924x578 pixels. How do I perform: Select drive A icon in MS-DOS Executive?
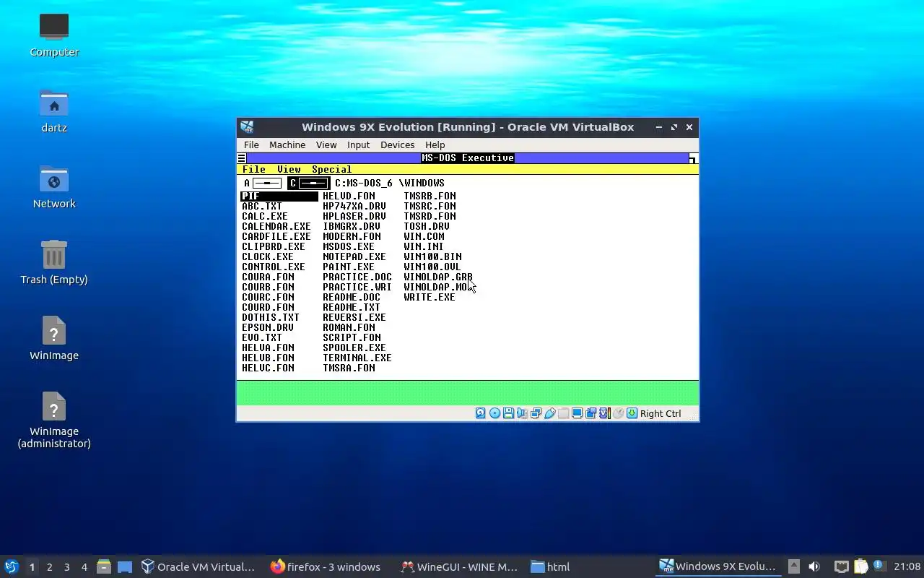(x=263, y=183)
